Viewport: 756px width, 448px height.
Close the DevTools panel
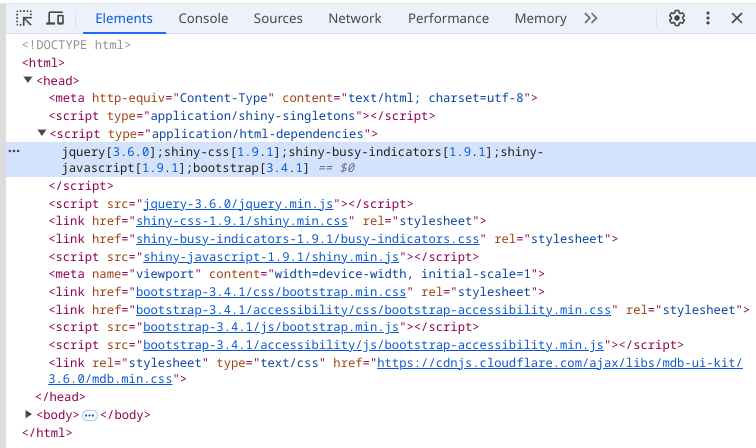[x=737, y=18]
